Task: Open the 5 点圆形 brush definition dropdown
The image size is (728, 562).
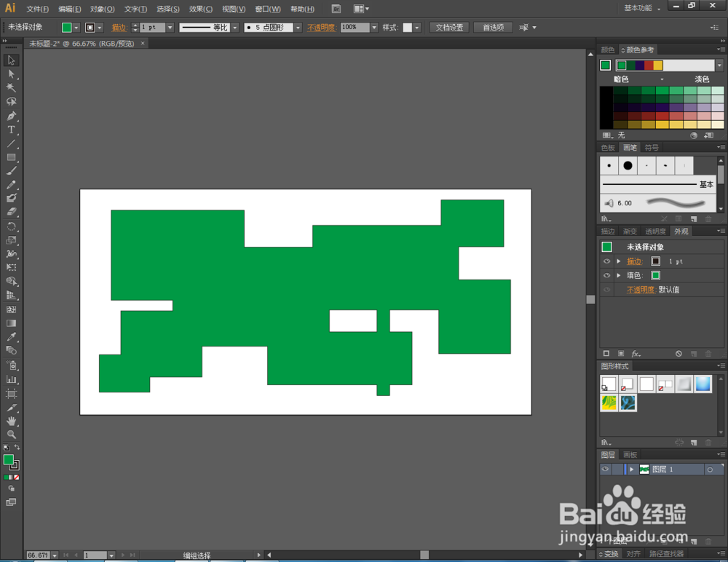Action: (x=298, y=28)
